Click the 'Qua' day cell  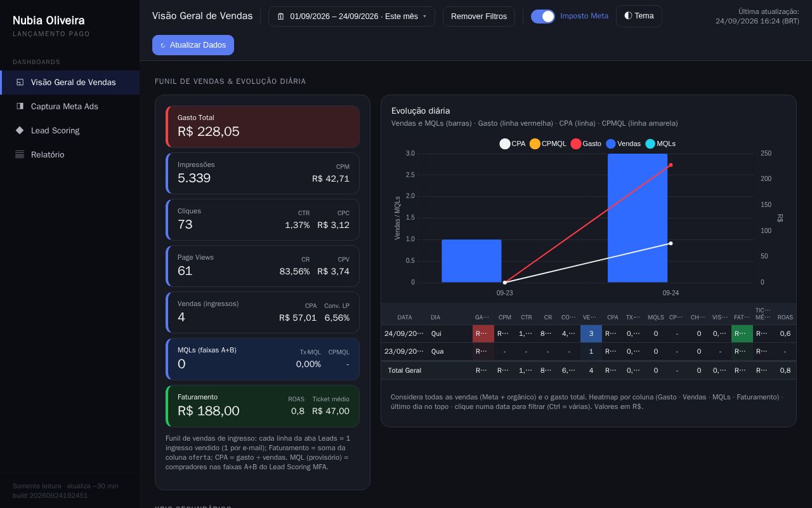pos(436,351)
